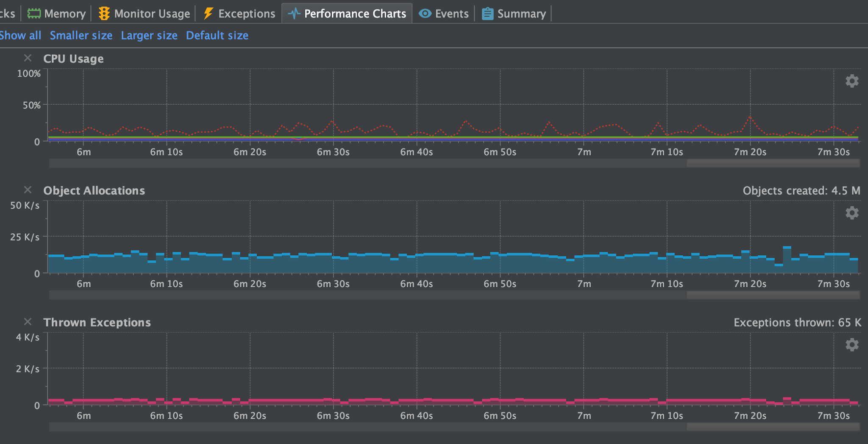Click the Show all link

coord(20,36)
